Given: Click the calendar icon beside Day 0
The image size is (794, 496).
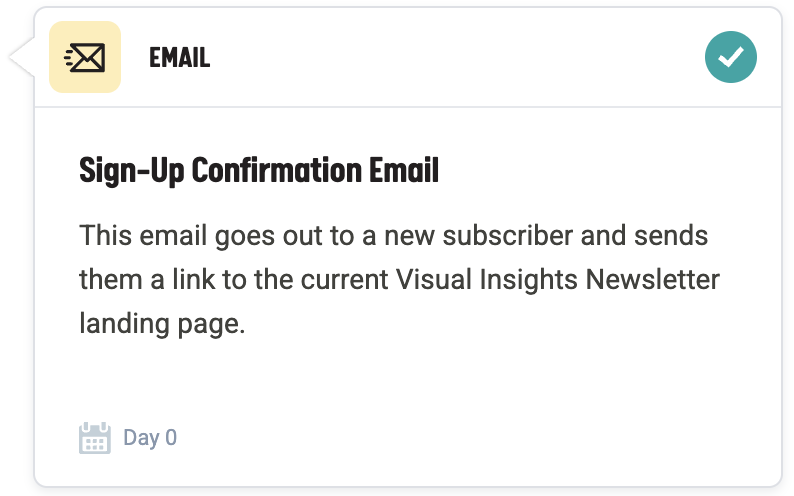Looking at the screenshot, I should click(94, 438).
